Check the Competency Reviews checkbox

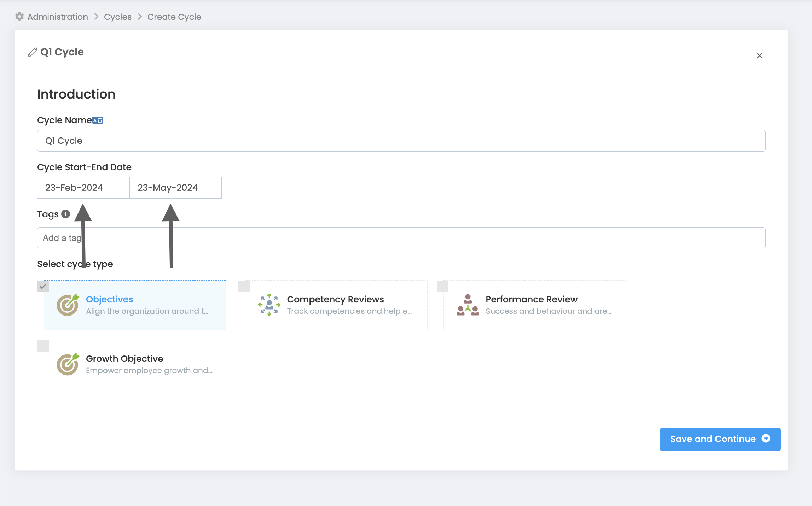tap(244, 286)
